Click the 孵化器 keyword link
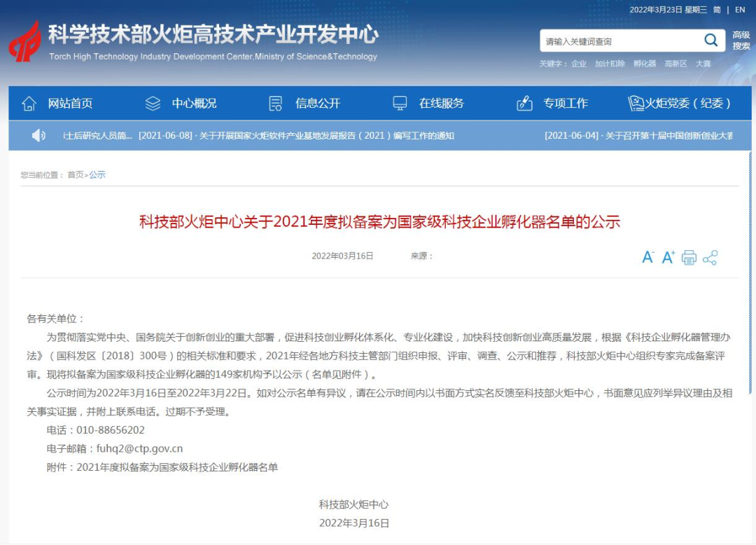The width and height of the screenshot is (756, 545). (645, 64)
